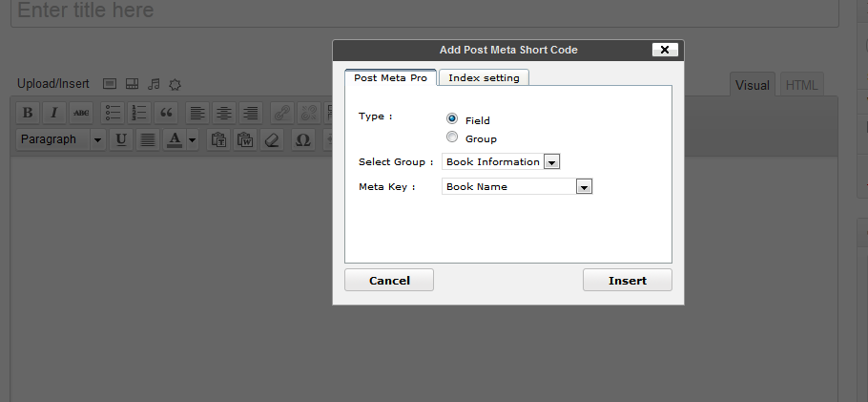Select the Group radio button
Viewport: 868px width, 402px height.
click(452, 138)
